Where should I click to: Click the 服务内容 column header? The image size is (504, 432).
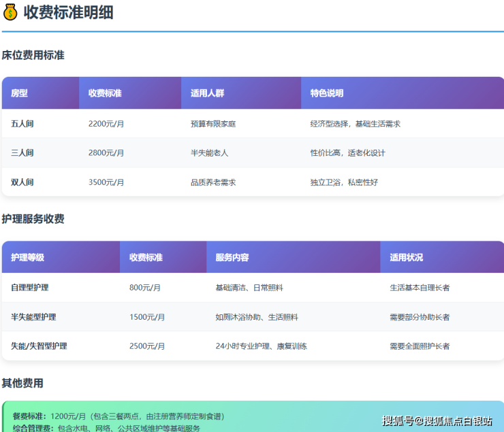[x=232, y=258]
